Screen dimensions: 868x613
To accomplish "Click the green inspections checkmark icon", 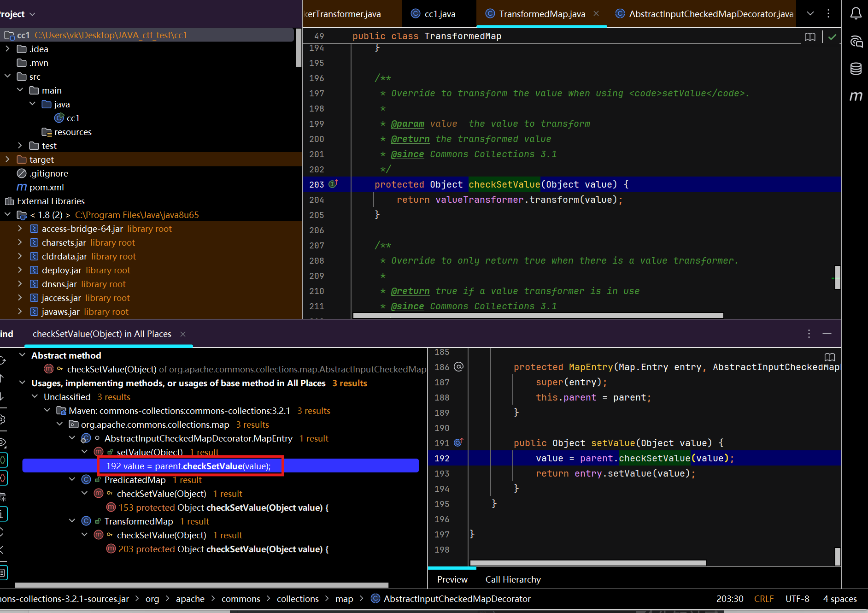I will point(832,37).
